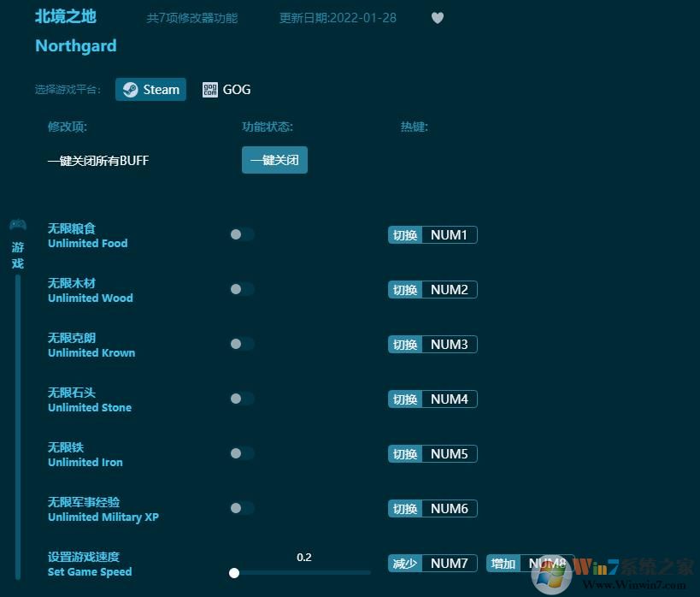700x597 pixels.
Task: Click the Set Game Speed slider handle
Action: 235,572
